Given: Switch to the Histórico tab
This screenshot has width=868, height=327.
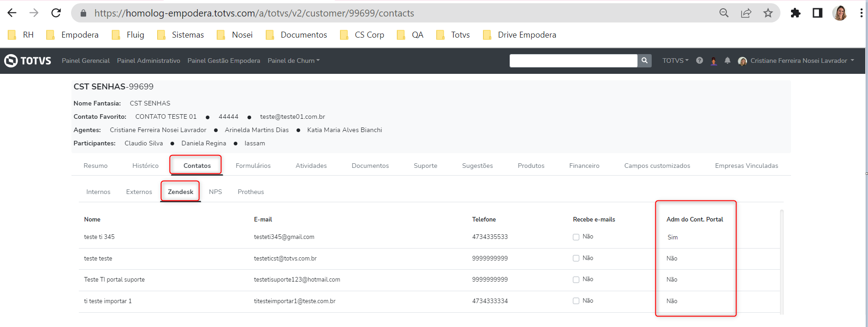Looking at the screenshot, I should tap(145, 166).
